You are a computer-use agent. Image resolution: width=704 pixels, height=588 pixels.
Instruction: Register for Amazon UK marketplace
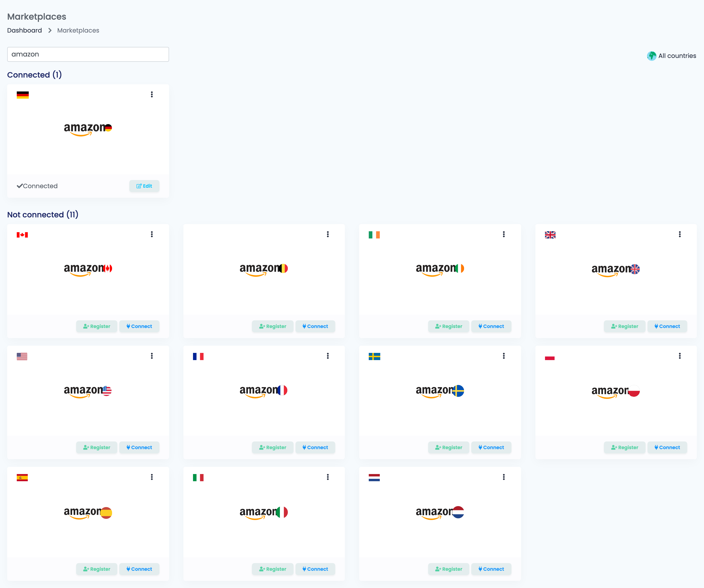point(625,327)
